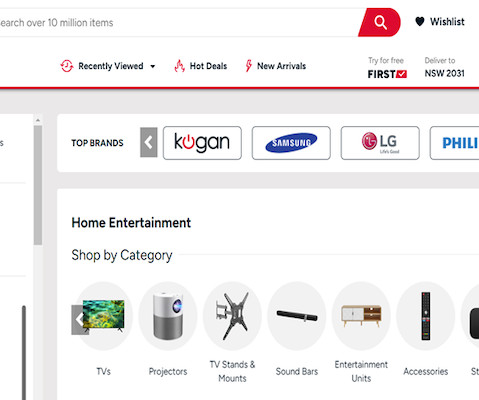Image resolution: width=479 pixels, height=400 pixels.
Task: Open the Projectors category thumbnail
Action: pos(168,316)
